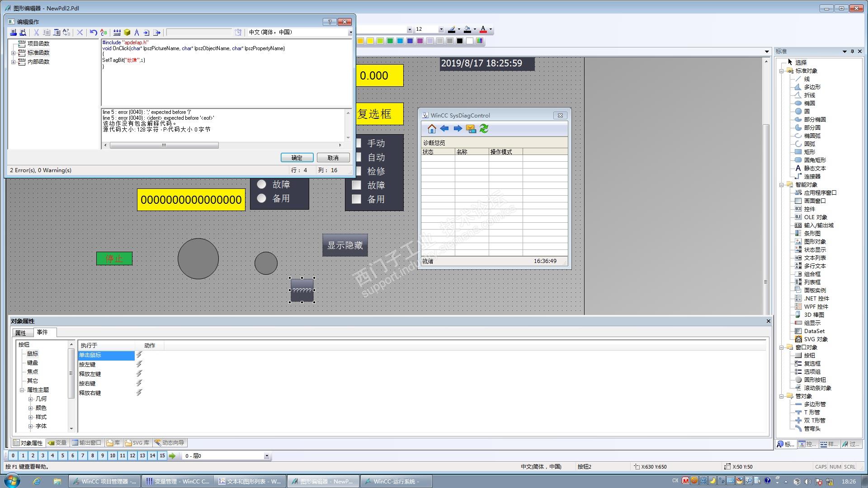The height and width of the screenshot is (488, 868).
Task: Select the 故障 radio button
Action: (261, 184)
